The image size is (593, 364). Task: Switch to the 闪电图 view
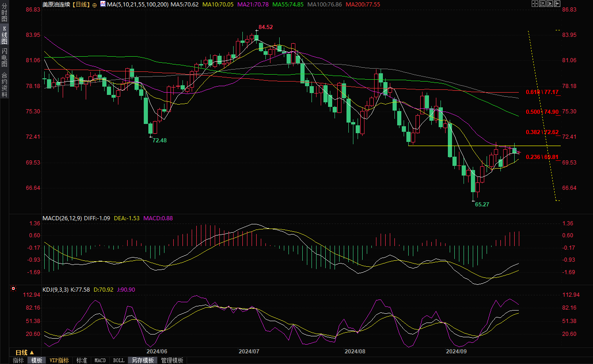(4, 57)
